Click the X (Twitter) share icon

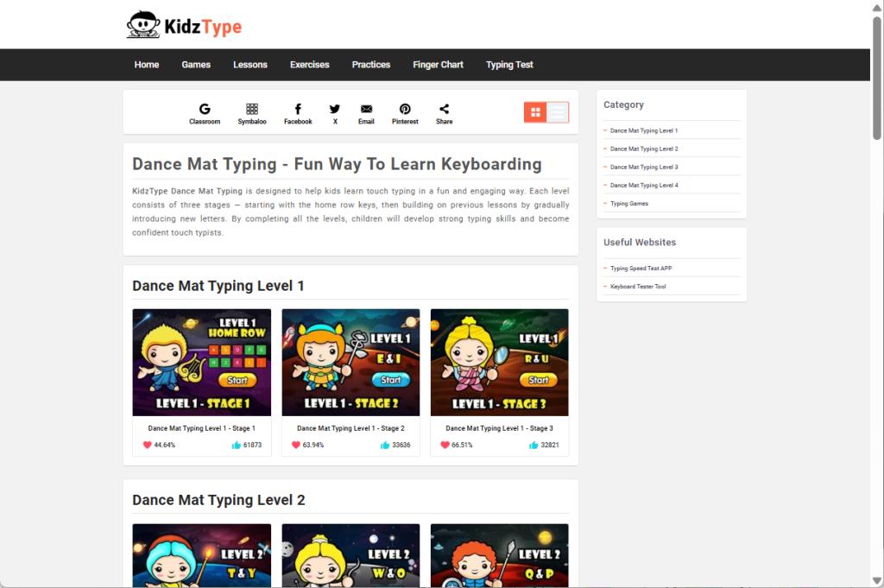click(x=335, y=110)
